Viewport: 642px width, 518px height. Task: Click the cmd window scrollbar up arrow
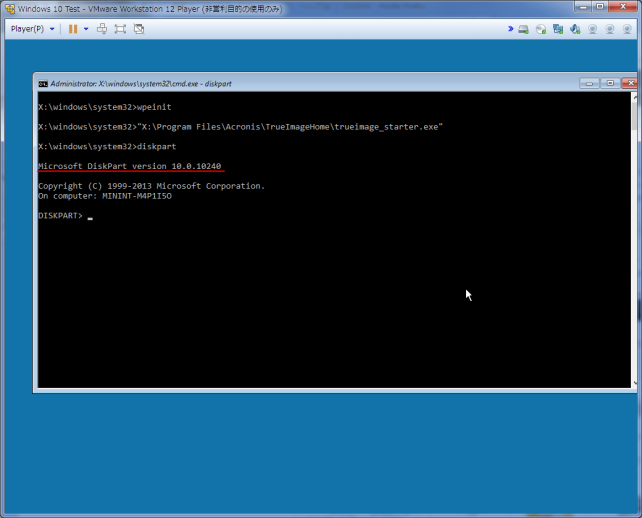634,97
